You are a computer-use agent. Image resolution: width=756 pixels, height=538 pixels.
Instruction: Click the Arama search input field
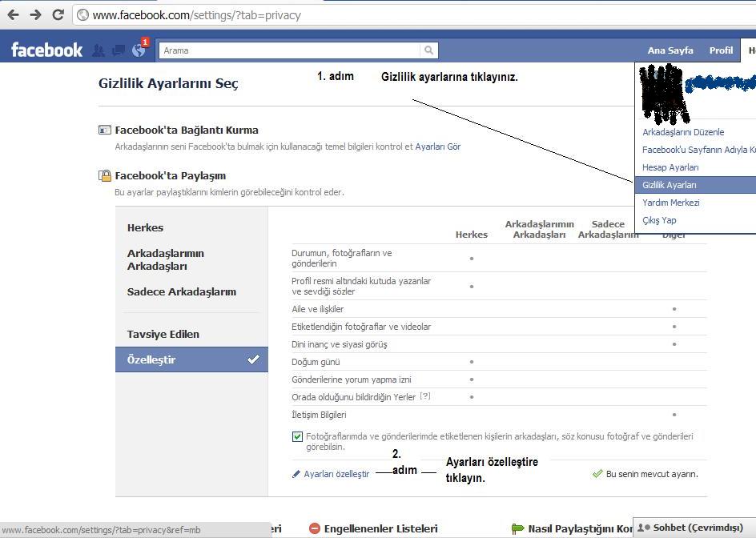pyautogui.click(x=288, y=50)
